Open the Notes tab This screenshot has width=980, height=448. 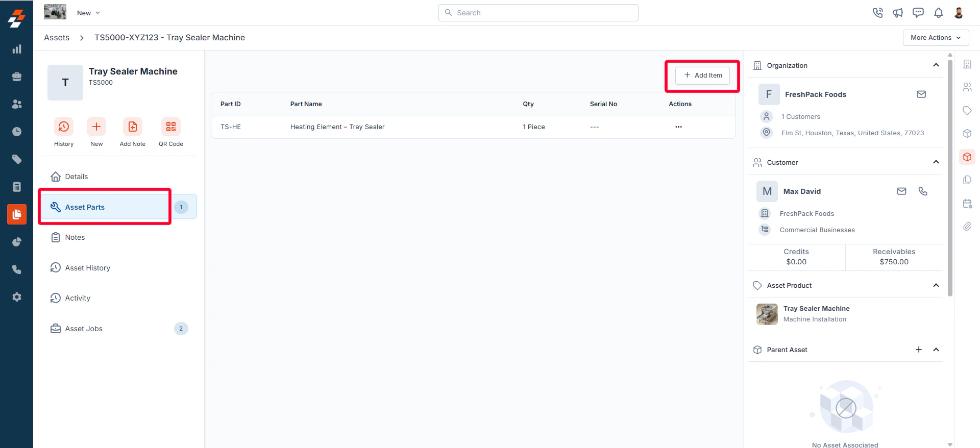coord(118,237)
